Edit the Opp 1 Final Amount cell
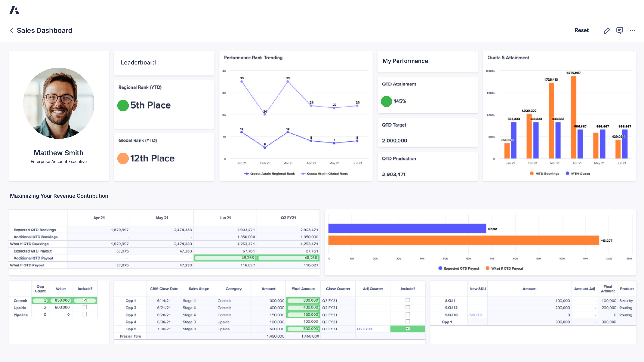Viewport: 644px width, 362px height. (303, 300)
